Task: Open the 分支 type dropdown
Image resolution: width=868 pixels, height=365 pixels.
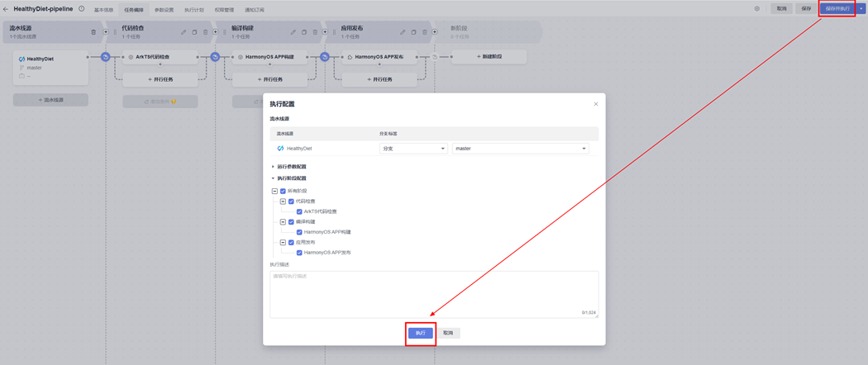Action: 413,149
